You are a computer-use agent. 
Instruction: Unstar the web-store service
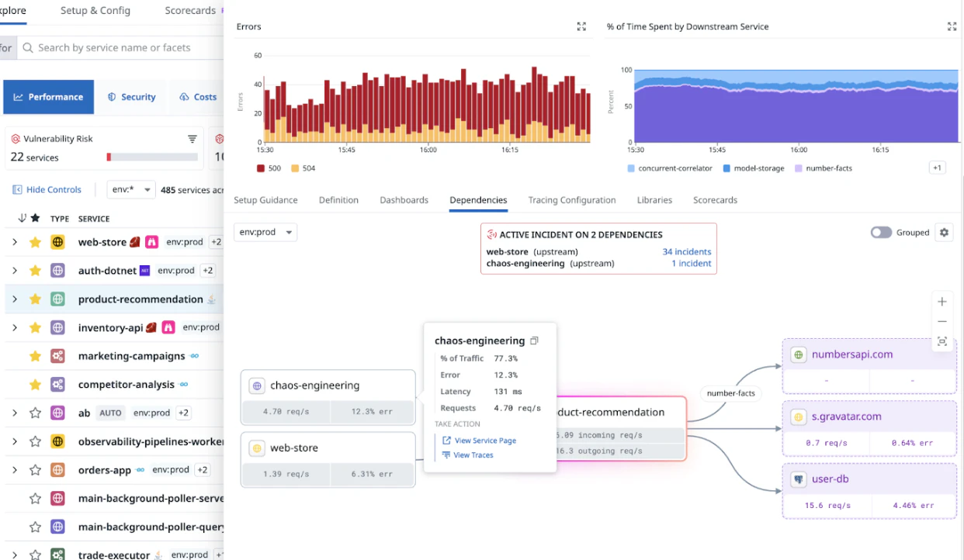[x=35, y=242]
